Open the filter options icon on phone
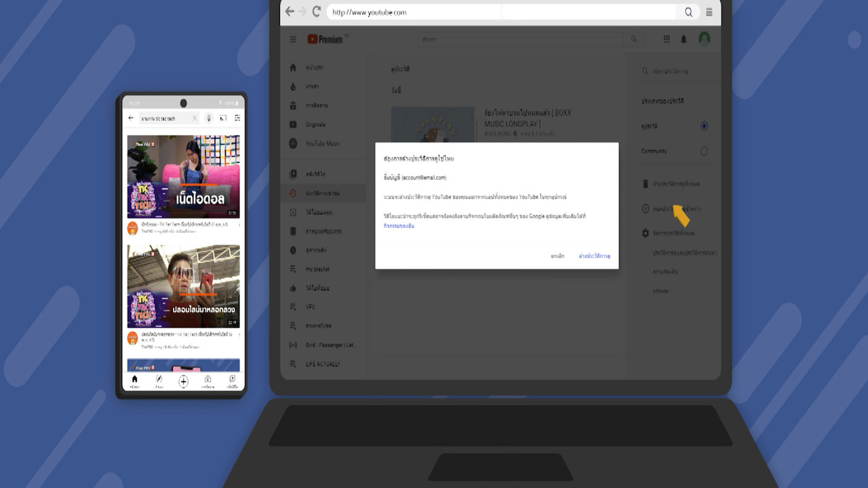Screen dimensions: 868x488 237,118
